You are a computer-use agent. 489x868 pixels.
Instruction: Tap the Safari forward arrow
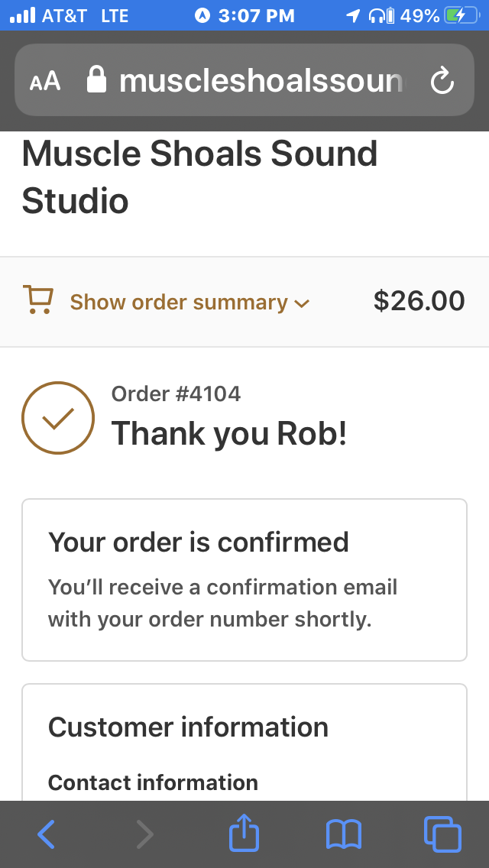point(144,834)
